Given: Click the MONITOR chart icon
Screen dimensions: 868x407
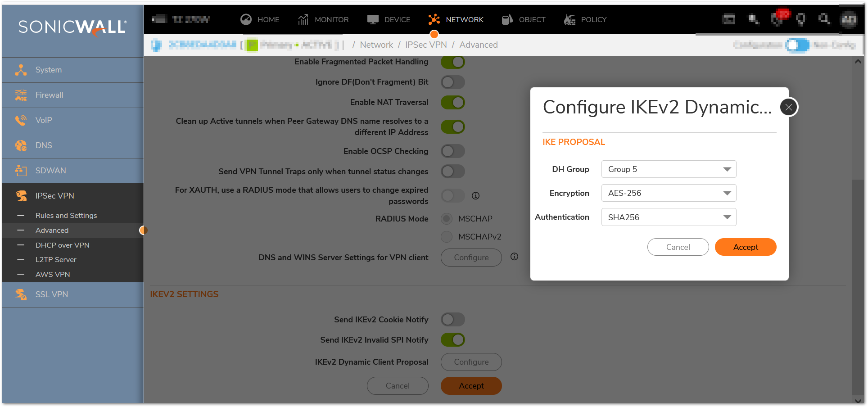Looking at the screenshot, I should coord(303,19).
